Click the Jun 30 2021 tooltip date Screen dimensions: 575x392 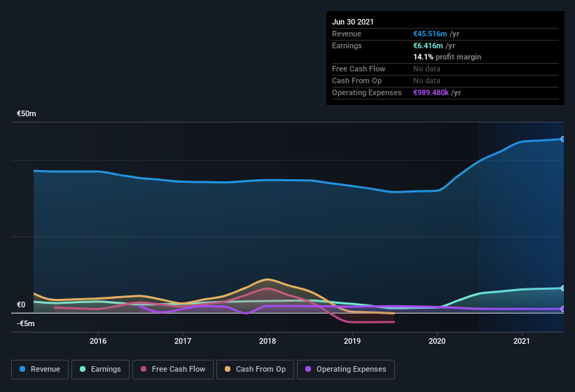click(x=353, y=22)
